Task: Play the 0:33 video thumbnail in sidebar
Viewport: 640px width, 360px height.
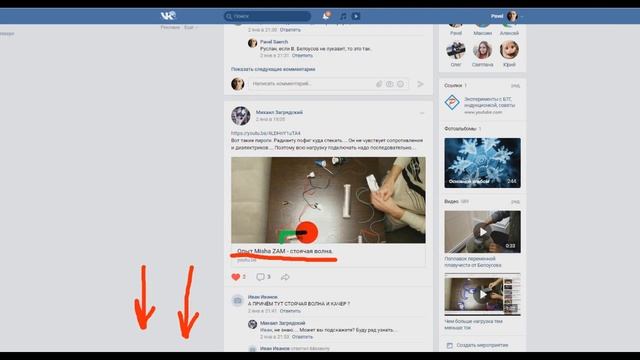Action: coord(482,232)
